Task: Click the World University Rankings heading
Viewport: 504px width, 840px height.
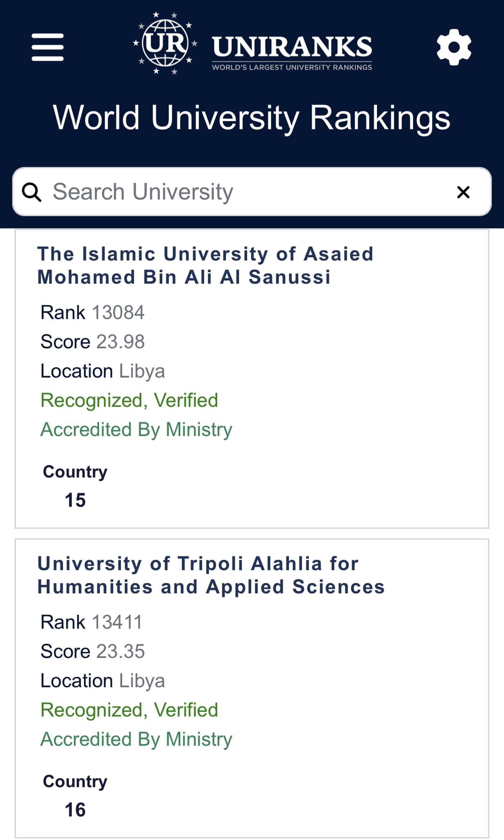Action: (x=252, y=118)
